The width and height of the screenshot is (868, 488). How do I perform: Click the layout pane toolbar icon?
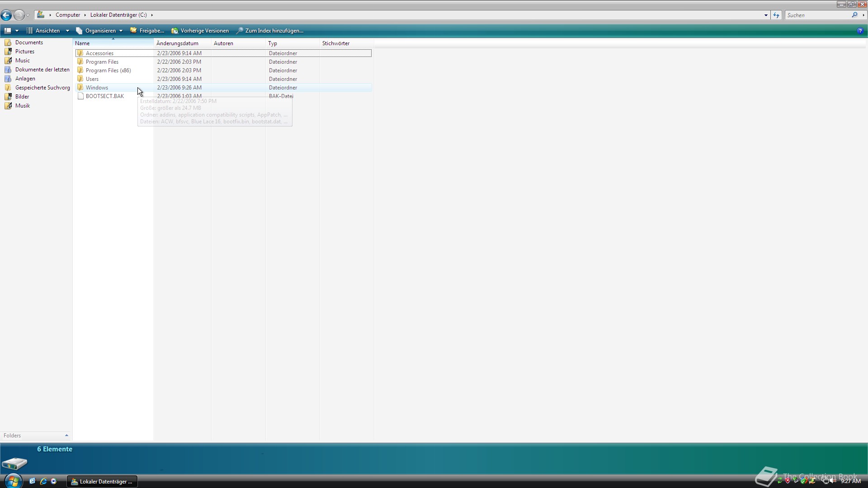click(8, 31)
